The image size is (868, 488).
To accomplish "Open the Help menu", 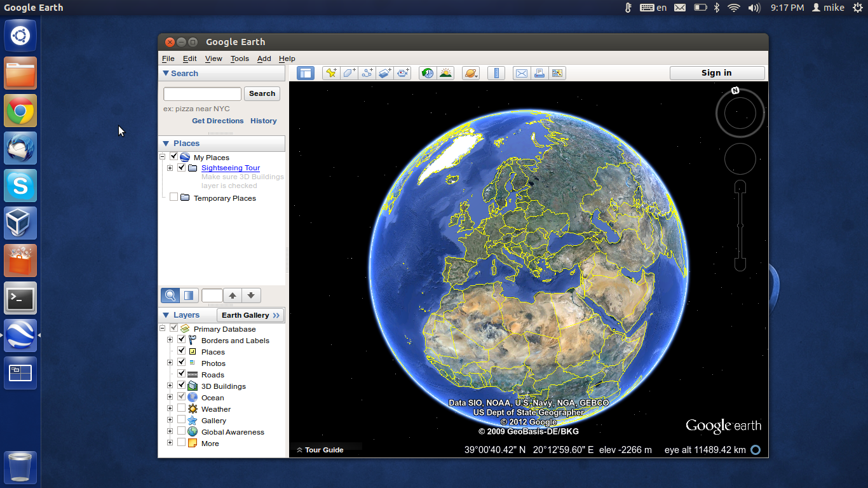I will [287, 58].
